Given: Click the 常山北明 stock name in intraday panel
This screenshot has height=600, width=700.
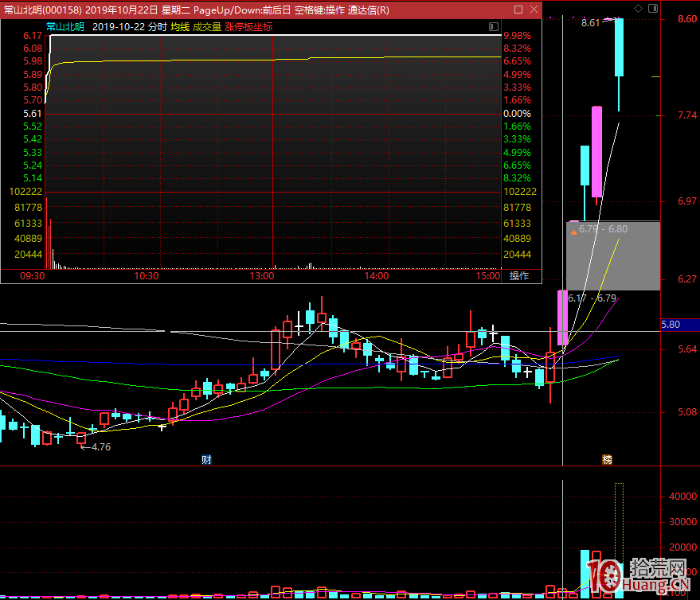Looking at the screenshot, I should [65, 26].
